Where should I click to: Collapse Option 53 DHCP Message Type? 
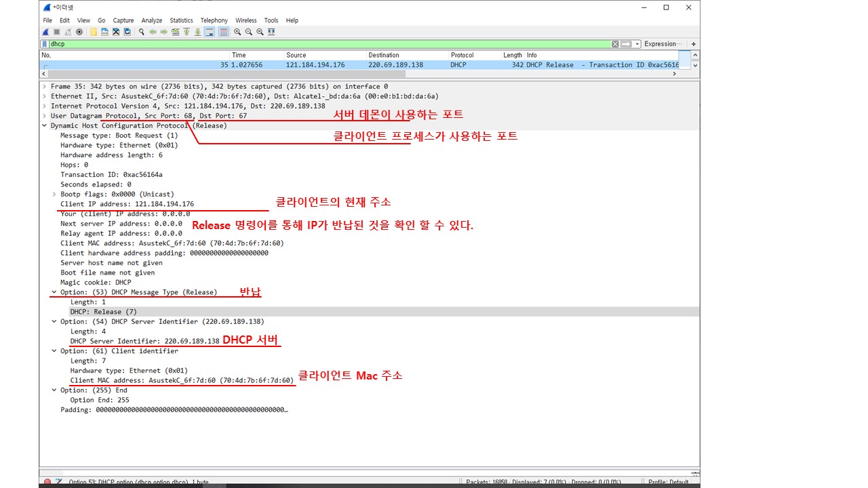tap(54, 292)
